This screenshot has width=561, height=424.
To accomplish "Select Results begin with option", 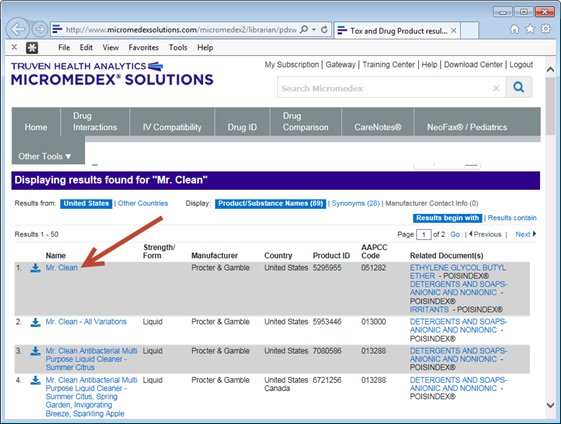I will pos(447,218).
